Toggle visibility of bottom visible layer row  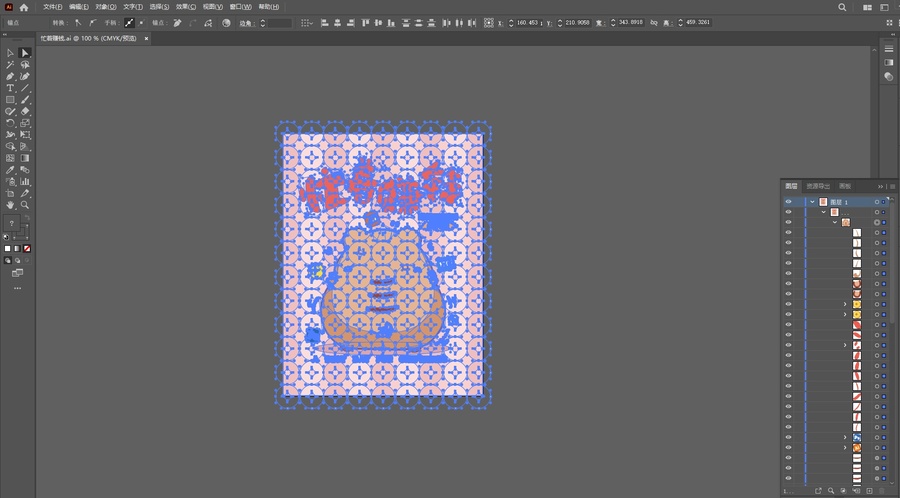tap(788, 478)
